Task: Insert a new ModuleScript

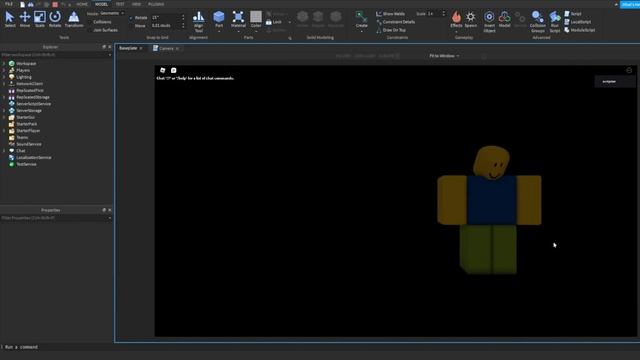Action: [579, 30]
